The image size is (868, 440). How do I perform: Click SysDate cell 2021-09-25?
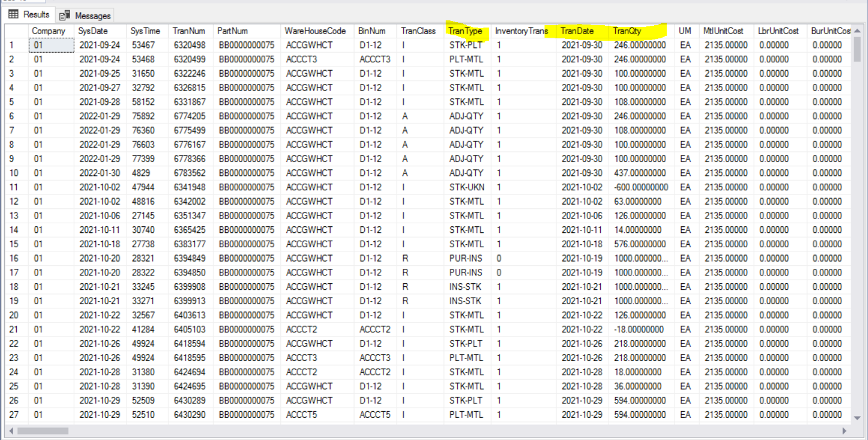[x=101, y=74]
